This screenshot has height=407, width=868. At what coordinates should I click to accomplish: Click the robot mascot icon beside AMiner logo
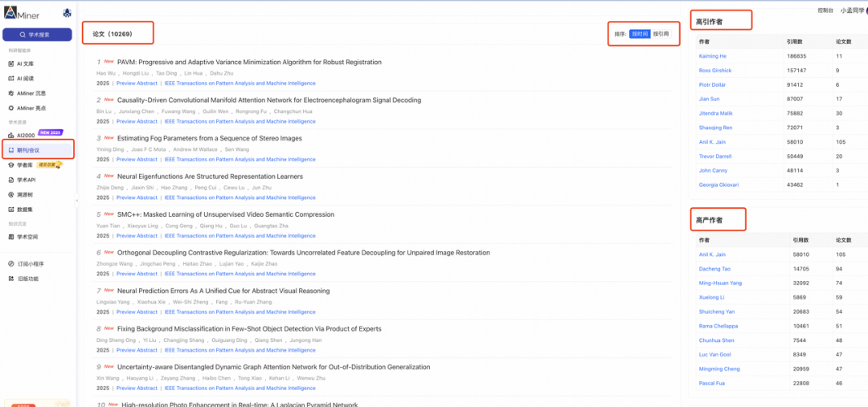click(67, 14)
